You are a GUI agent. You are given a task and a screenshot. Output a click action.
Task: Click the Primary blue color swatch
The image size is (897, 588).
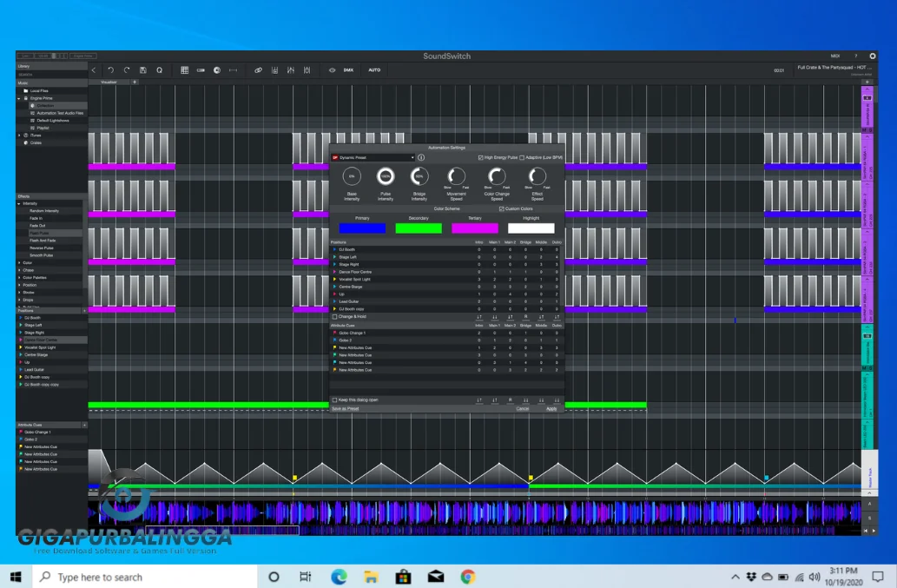[362, 228]
